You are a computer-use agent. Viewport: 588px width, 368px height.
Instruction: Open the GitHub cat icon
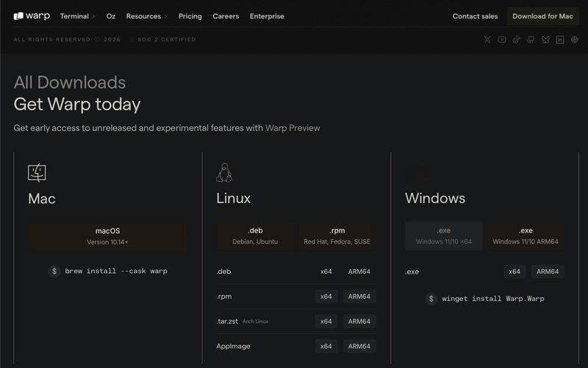pyautogui.click(x=531, y=40)
